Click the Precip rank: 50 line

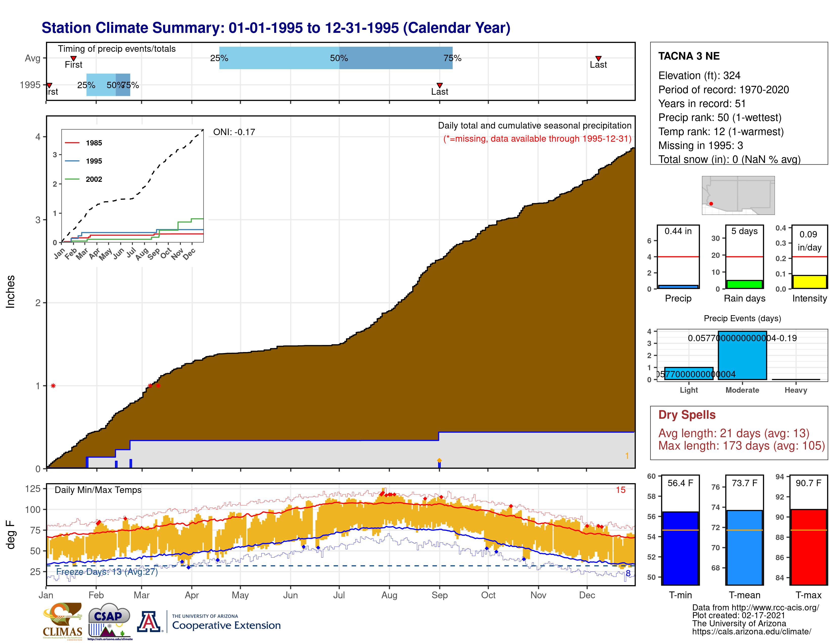[x=720, y=117]
